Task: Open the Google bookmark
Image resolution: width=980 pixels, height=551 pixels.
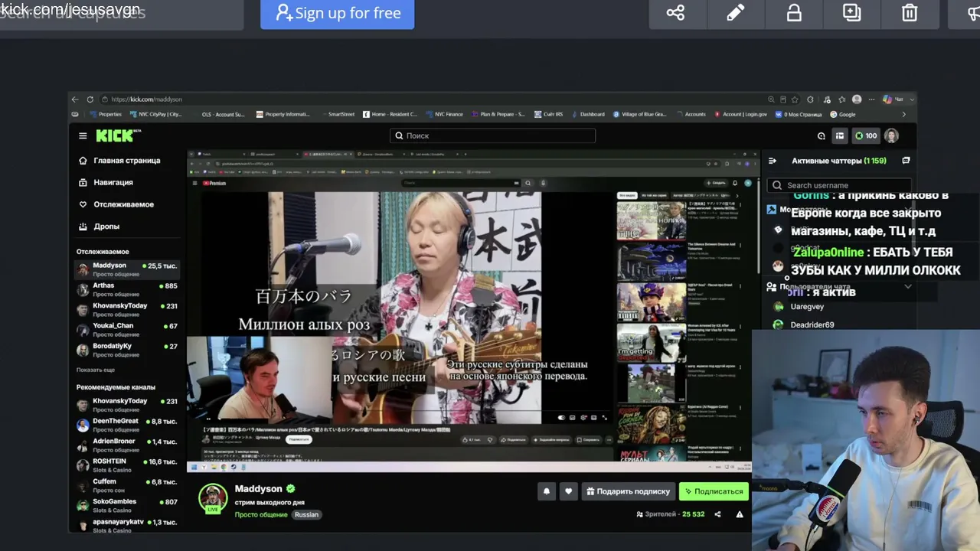Action: click(x=843, y=114)
